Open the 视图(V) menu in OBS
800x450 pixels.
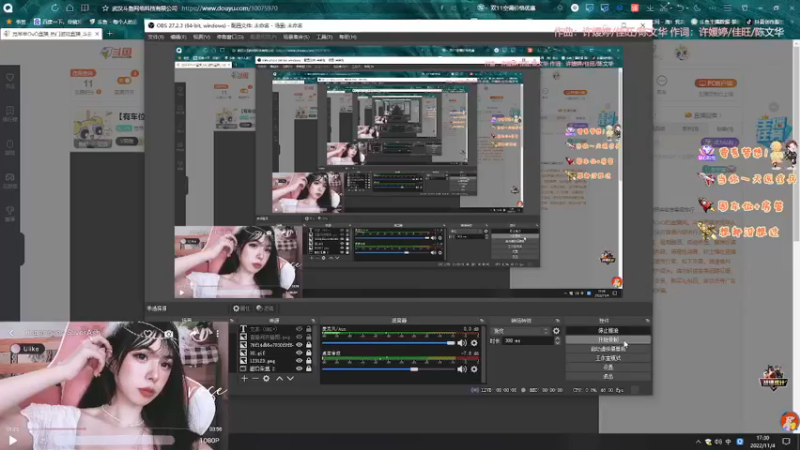coord(202,37)
